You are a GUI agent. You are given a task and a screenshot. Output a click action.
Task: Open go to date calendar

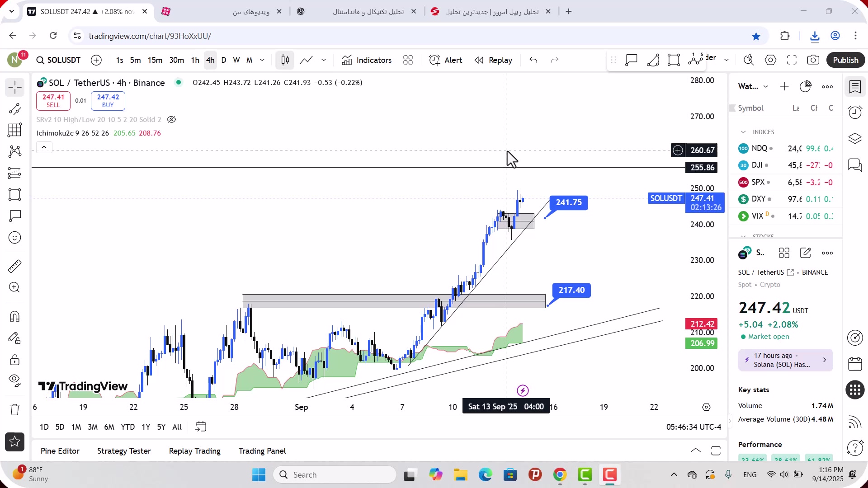(201, 427)
